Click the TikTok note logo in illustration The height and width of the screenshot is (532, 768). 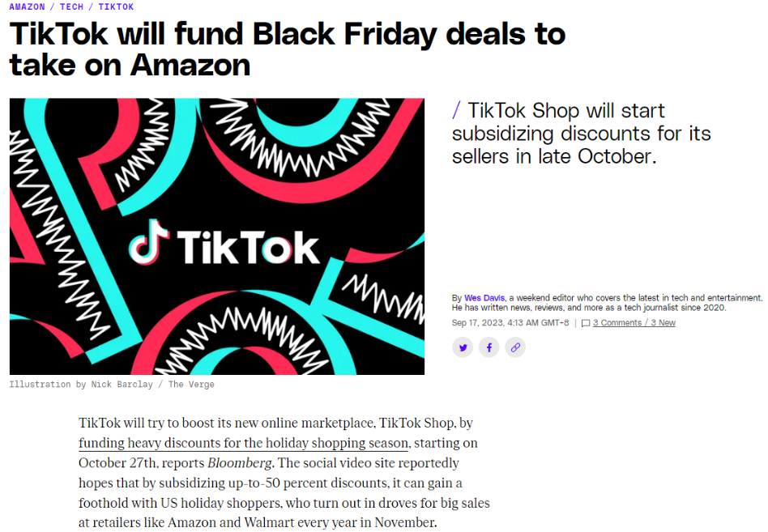(148, 243)
